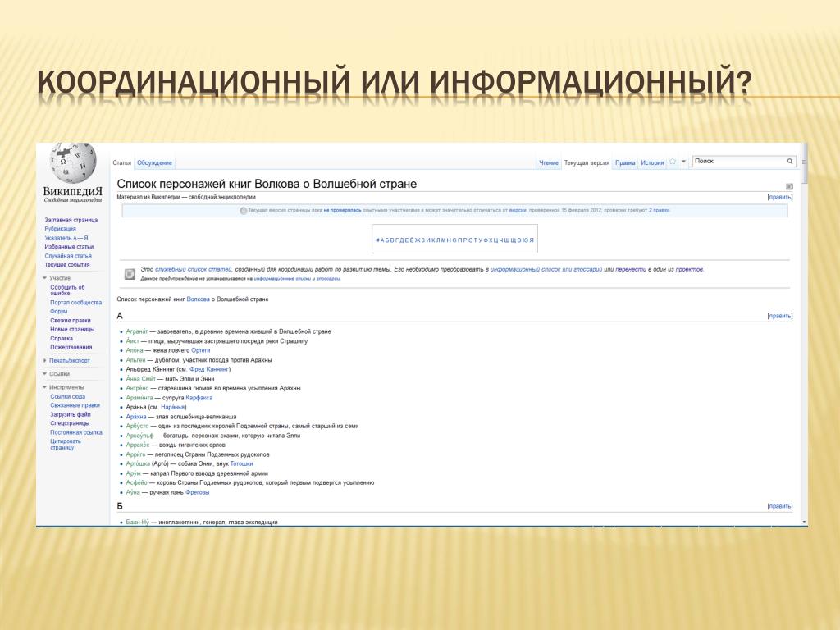Click the page vertical scrollbar
Image resolution: width=840 pixels, height=630 pixels.
click(x=804, y=332)
